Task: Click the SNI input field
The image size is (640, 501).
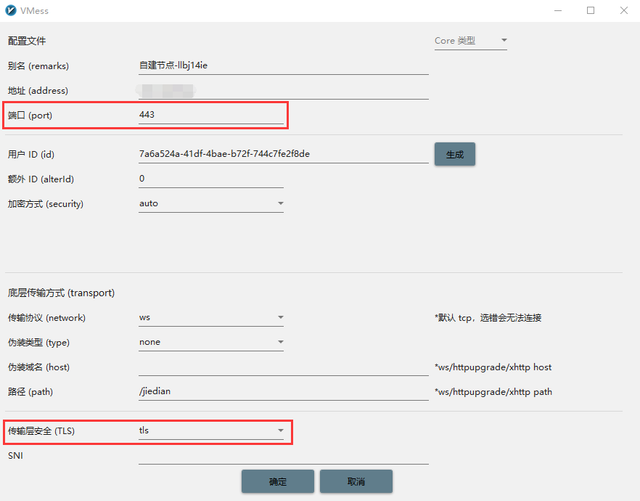Action: pyautogui.click(x=283, y=456)
